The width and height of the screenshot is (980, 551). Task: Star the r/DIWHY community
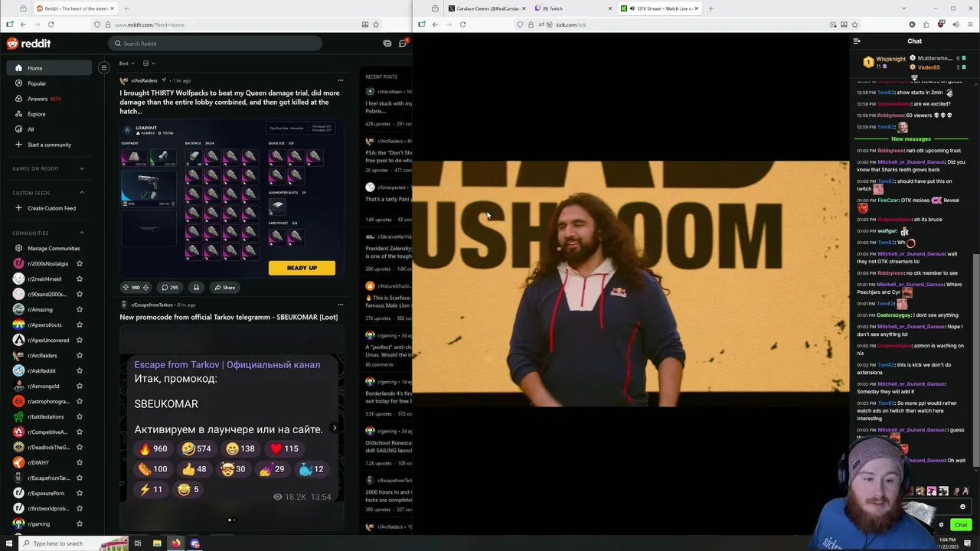79,462
